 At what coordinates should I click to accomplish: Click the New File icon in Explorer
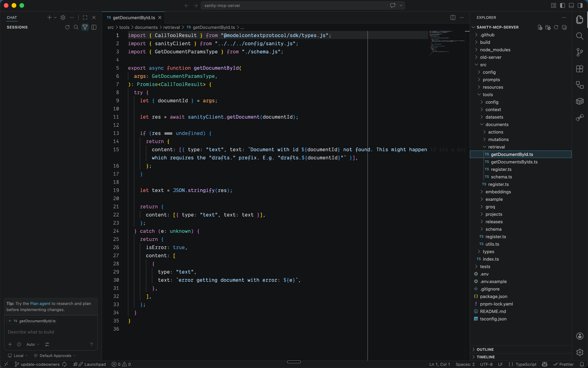[540, 27]
